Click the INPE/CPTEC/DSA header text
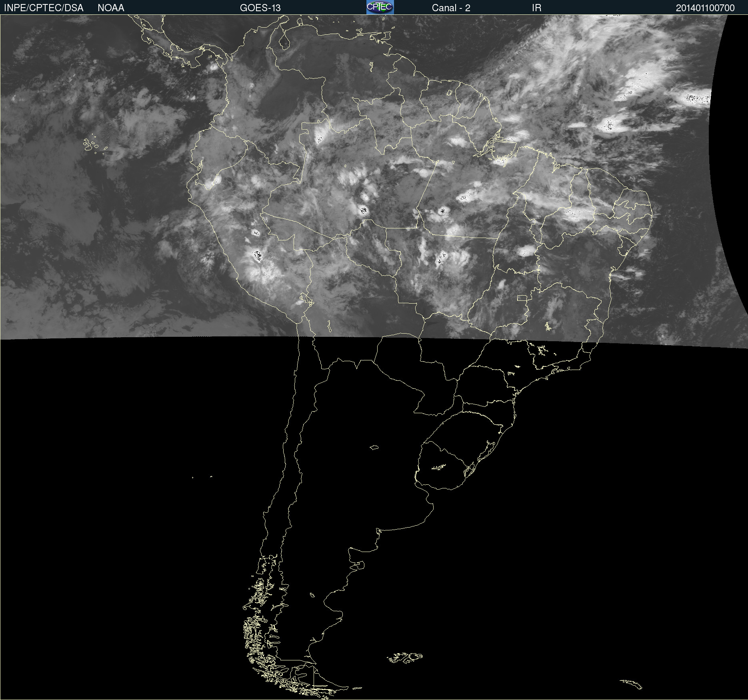The height and width of the screenshot is (700, 748). 44,8
